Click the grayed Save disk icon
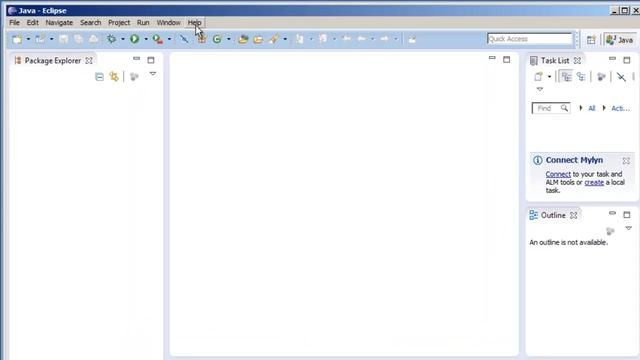The width and height of the screenshot is (640, 360). (63, 39)
